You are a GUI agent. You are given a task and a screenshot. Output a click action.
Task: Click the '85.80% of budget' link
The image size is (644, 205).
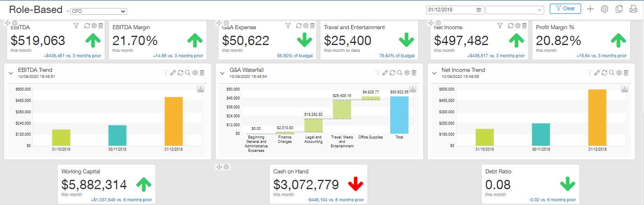(295, 56)
